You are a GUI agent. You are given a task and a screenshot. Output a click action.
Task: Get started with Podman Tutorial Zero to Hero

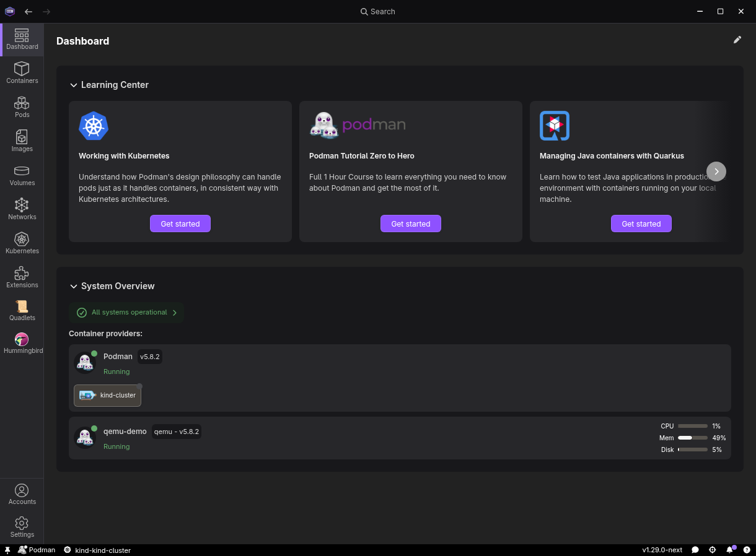tap(411, 224)
